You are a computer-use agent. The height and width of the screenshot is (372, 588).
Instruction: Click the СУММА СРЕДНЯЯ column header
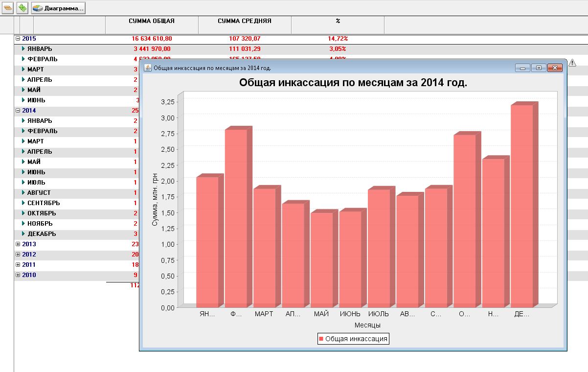click(245, 22)
